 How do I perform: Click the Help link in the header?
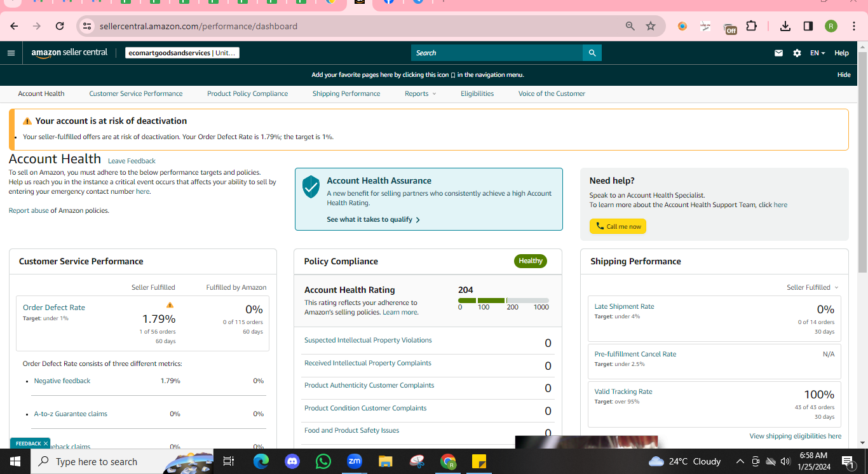(841, 53)
